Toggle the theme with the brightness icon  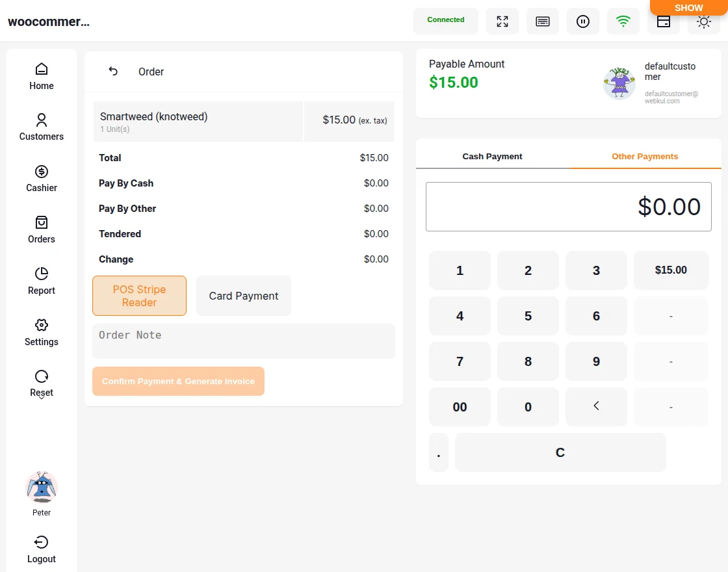point(703,21)
